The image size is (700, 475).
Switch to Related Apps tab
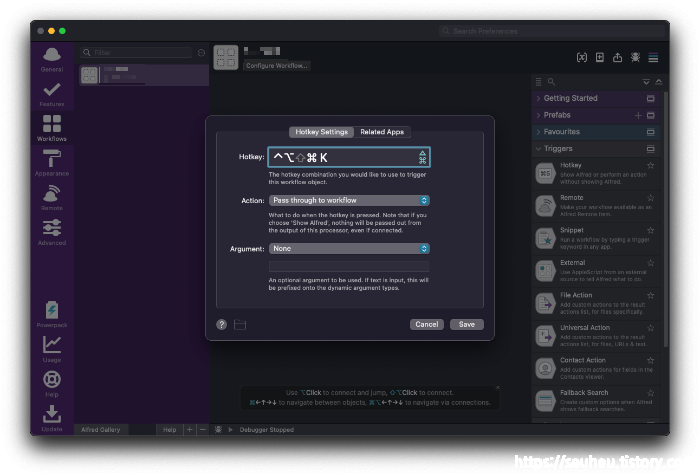[x=382, y=132]
